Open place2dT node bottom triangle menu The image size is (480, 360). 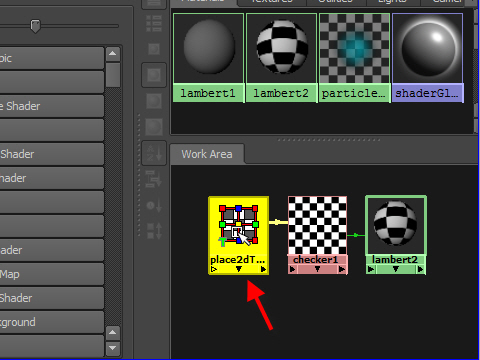coord(239,269)
